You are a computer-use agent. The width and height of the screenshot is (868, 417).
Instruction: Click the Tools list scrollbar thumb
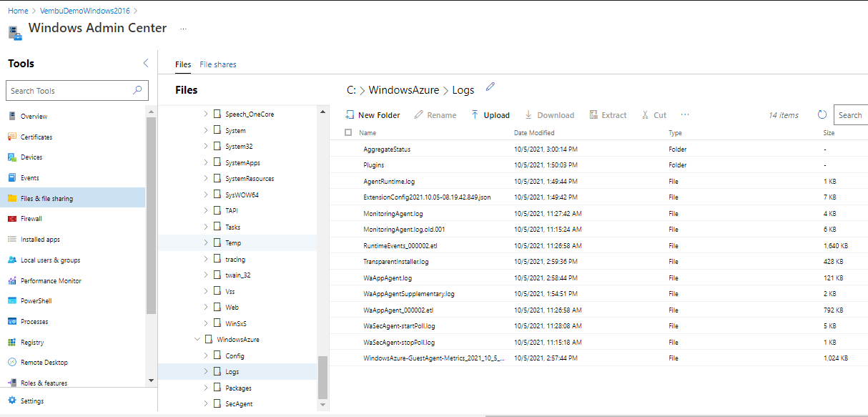(x=151, y=215)
